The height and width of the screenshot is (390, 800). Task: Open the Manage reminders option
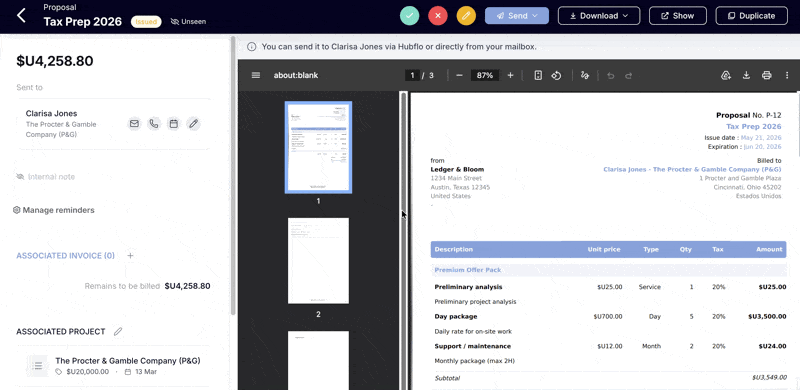(54, 210)
